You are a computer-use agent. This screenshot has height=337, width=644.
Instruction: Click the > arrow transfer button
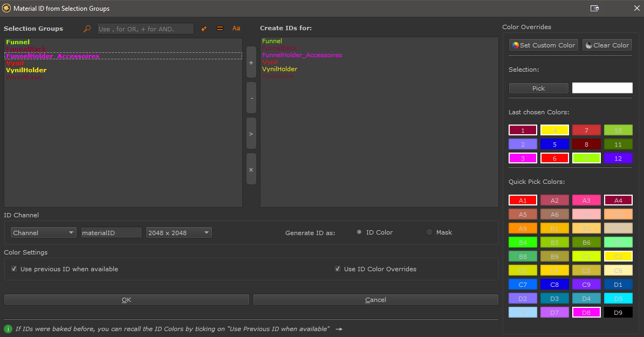click(x=251, y=134)
